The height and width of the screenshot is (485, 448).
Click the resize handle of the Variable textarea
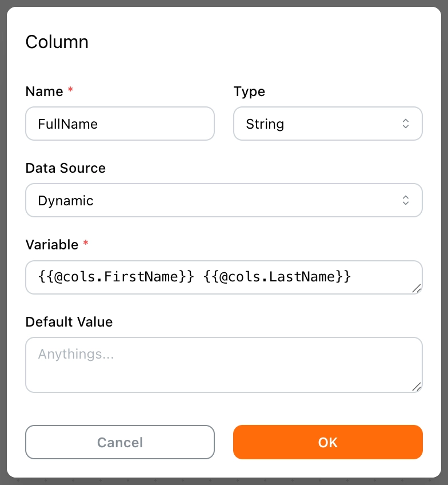417,289
